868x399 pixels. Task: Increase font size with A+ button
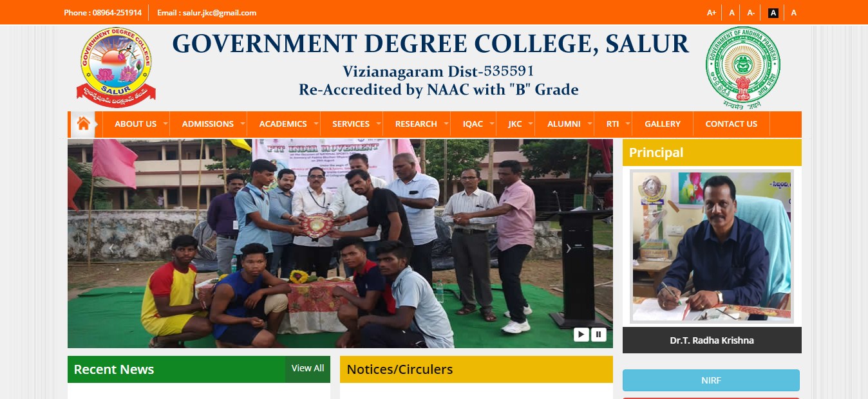[x=712, y=12]
